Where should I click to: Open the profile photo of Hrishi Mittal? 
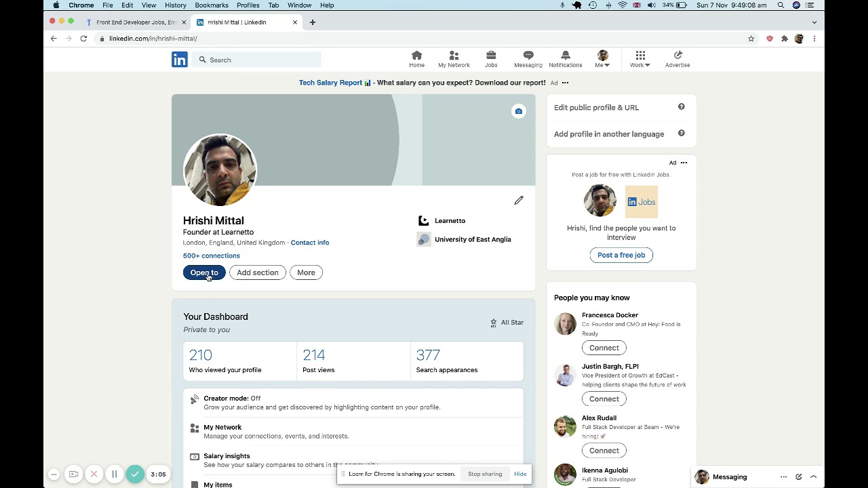coord(220,169)
